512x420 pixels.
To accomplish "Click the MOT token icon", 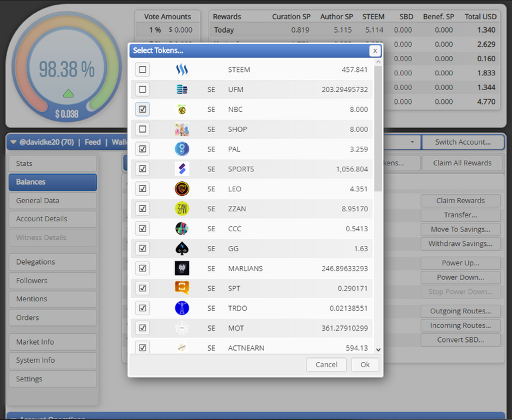I will [x=182, y=328].
